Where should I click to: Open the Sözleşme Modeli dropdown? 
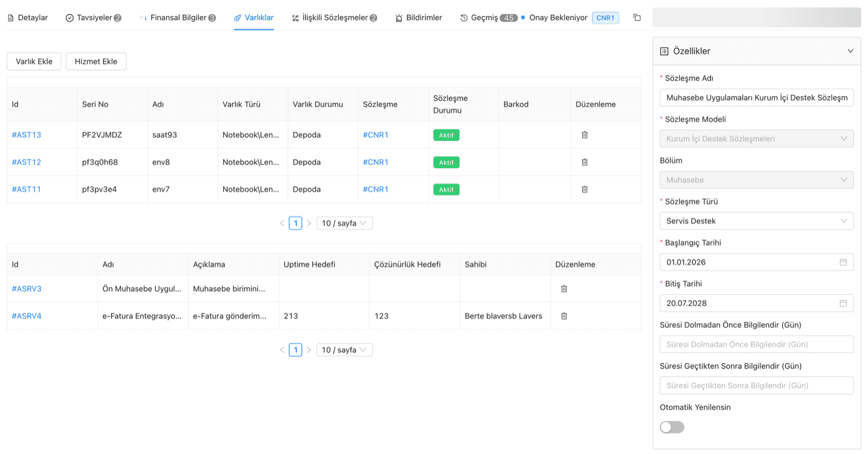point(756,139)
